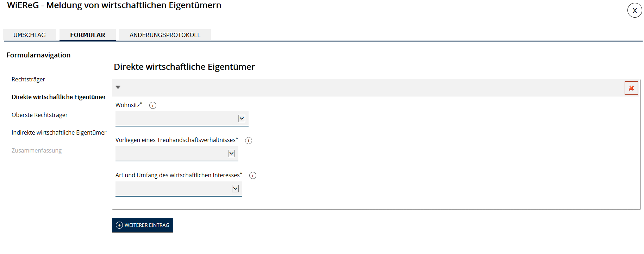Click info icon beside Treuhandschaftsverhältnisses label
644x254 pixels.
click(x=249, y=141)
